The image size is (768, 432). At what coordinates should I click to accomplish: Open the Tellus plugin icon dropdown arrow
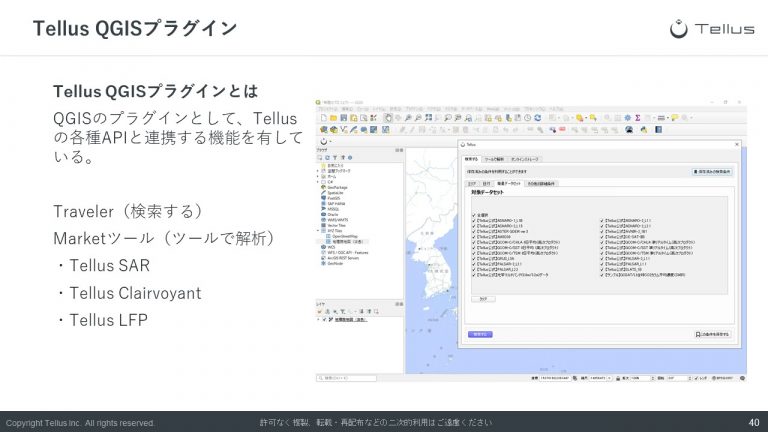point(331,142)
